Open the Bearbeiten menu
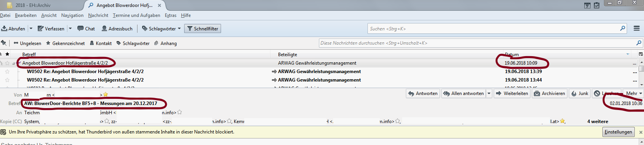Screen dimensions: 644x145 (26, 15)
